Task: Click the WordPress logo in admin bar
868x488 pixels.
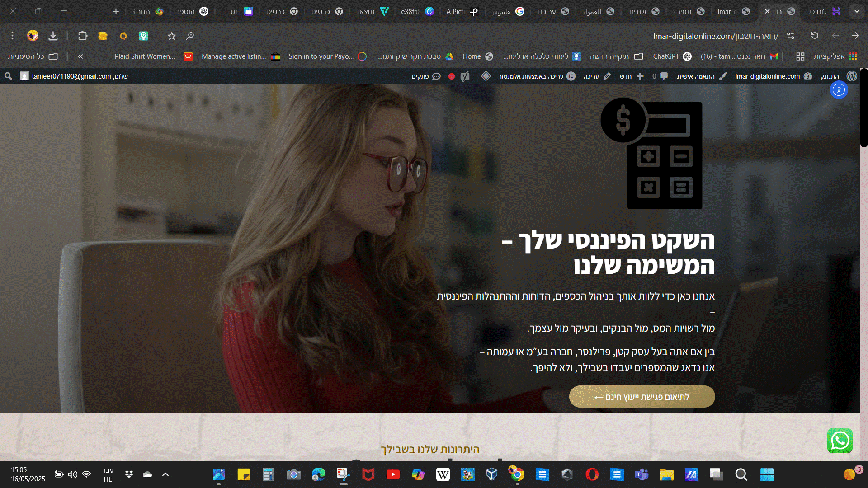Action: 852,76
